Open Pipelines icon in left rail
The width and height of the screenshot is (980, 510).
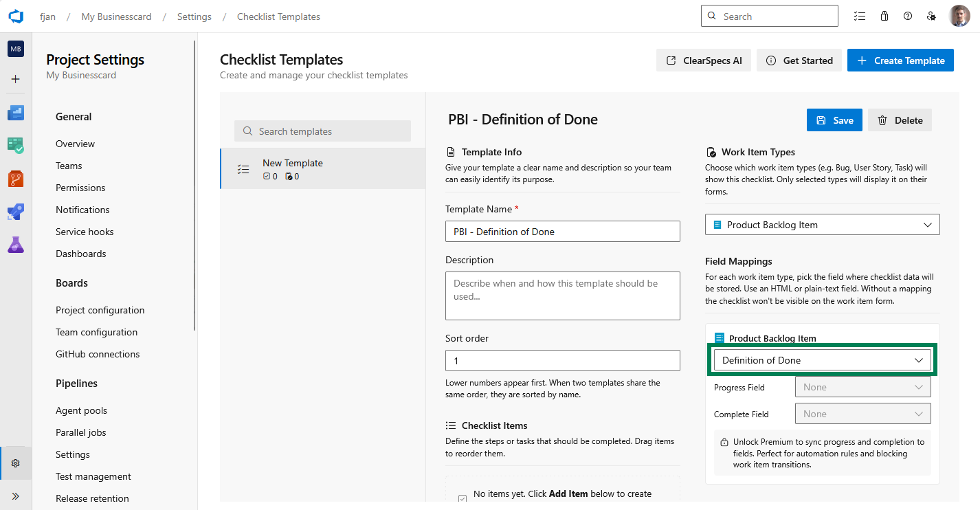pos(16,211)
